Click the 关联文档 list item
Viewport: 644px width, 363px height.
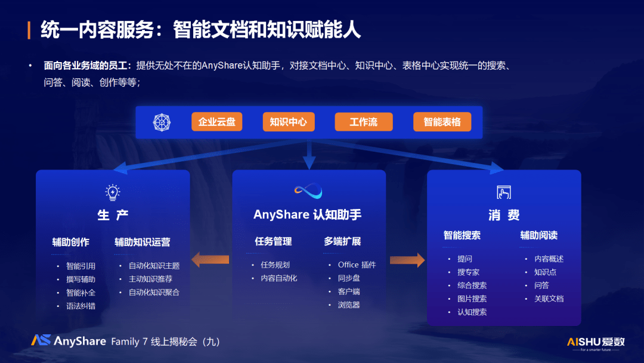click(x=549, y=299)
